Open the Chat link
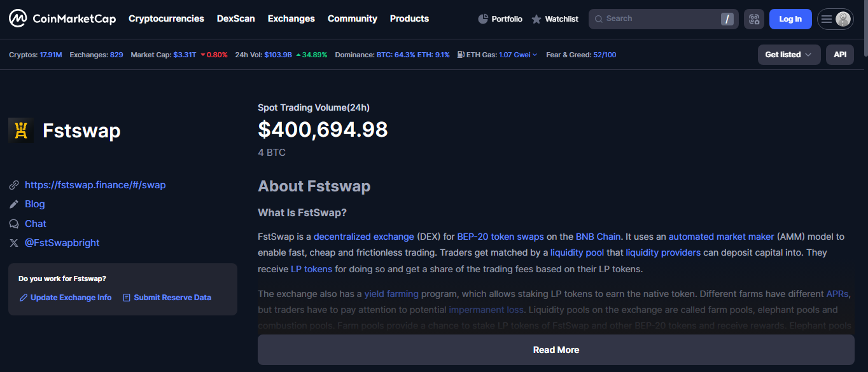This screenshot has width=868, height=372. pos(36,224)
